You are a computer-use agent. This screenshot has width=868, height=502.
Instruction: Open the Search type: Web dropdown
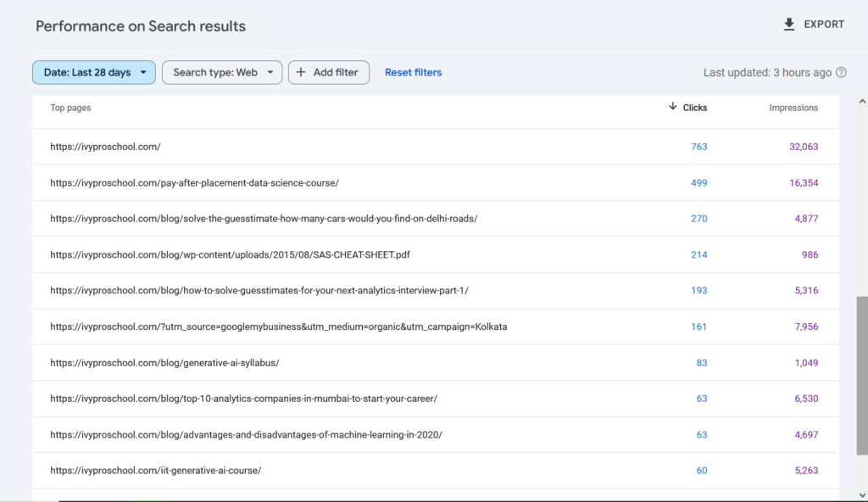click(x=221, y=72)
